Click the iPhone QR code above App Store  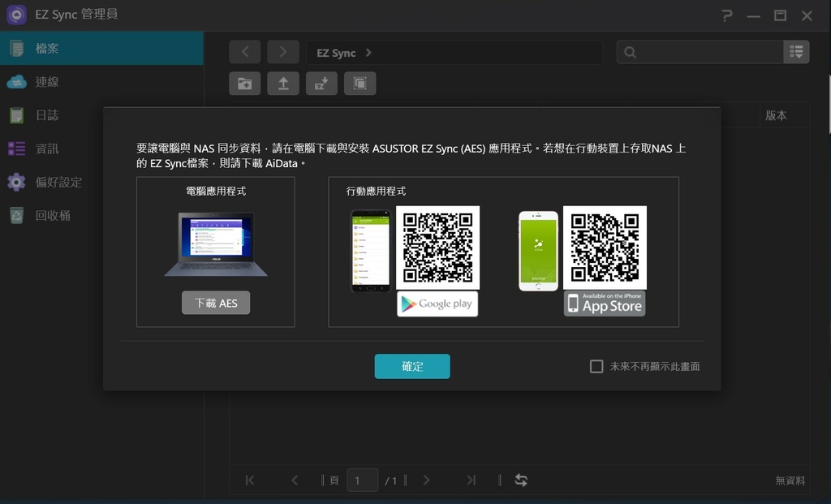pyautogui.click(x=605, y=248)
